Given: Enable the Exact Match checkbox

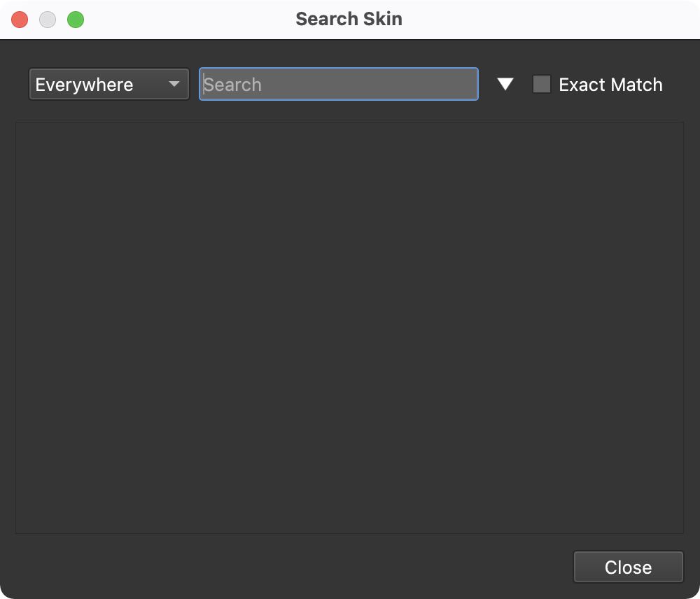Looking at the screenshot, I should (x=541, y=83).
